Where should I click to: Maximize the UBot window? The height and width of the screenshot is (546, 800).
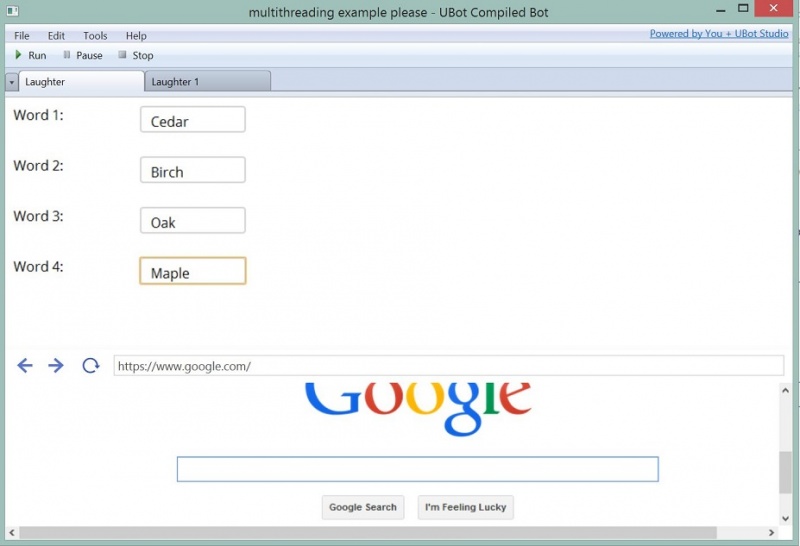(x=743, y=9)
